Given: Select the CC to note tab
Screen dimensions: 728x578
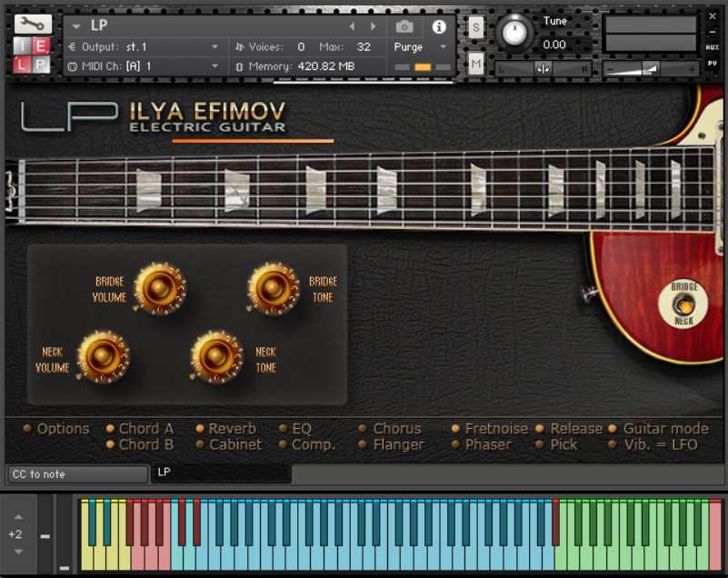Looking at the screenshot, I should coord(77,474).
